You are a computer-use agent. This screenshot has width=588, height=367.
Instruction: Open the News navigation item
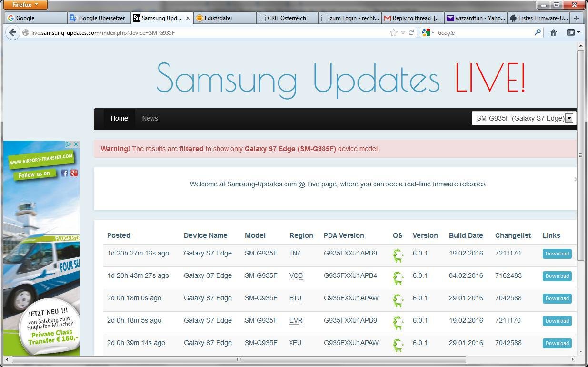[150, 118]
